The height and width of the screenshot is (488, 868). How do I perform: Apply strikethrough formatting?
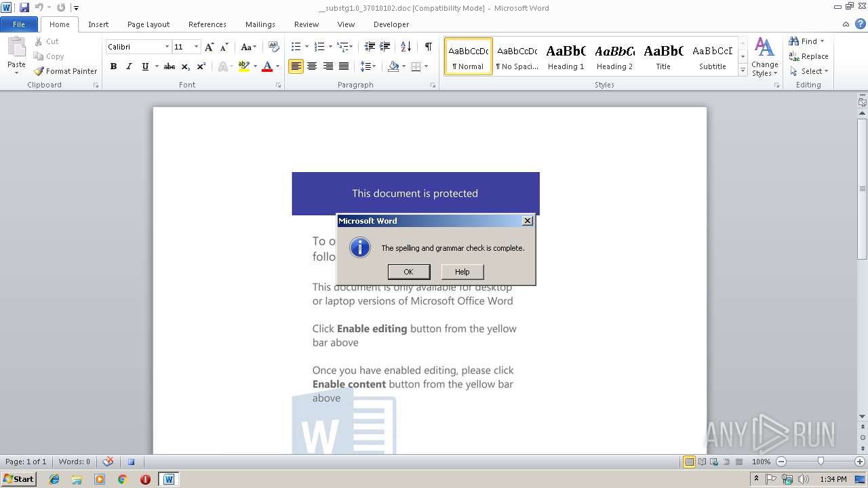[170, 66]
